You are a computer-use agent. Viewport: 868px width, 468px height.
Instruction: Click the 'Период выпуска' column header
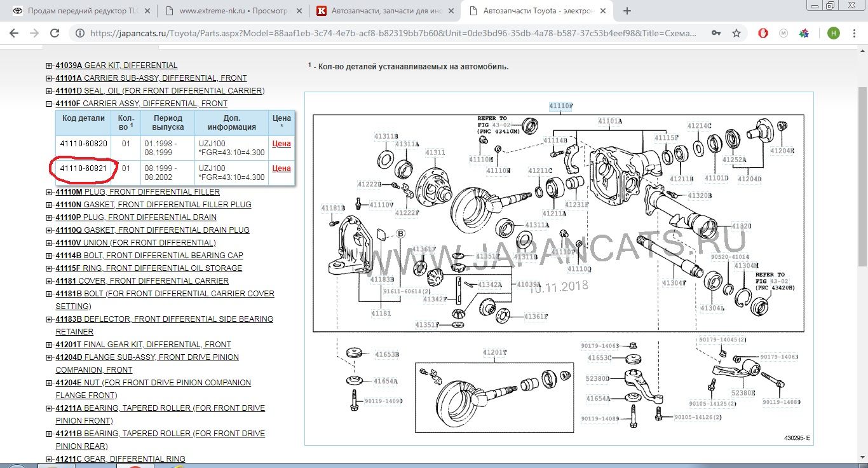[x=168, y=122]
